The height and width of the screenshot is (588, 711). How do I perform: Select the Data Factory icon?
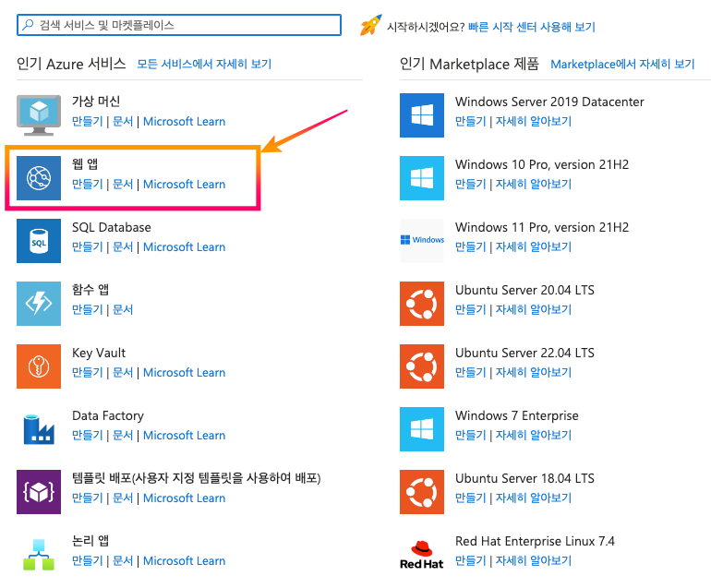point(39,429)
